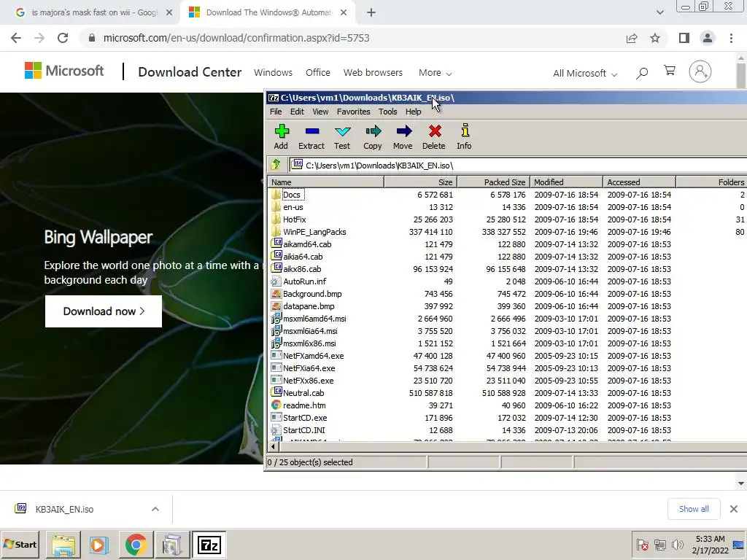Expand the More dropdown in Download Center

coord(435,73)
